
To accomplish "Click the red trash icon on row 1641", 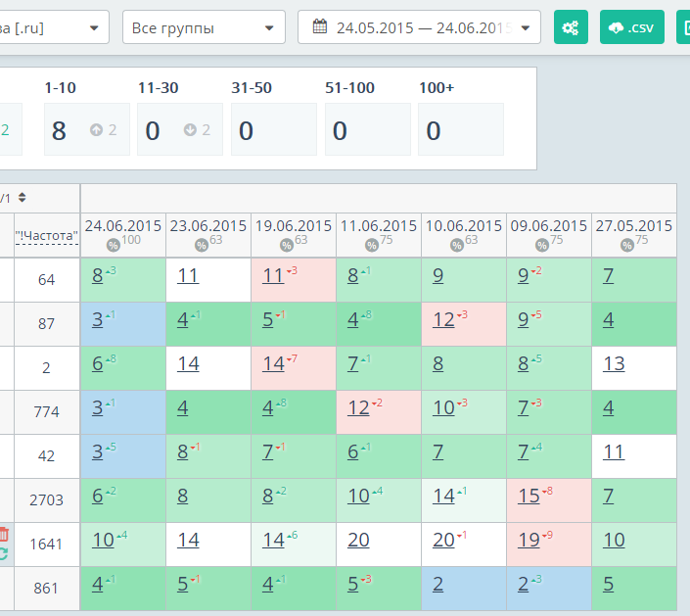I will [x=4, y=534].
